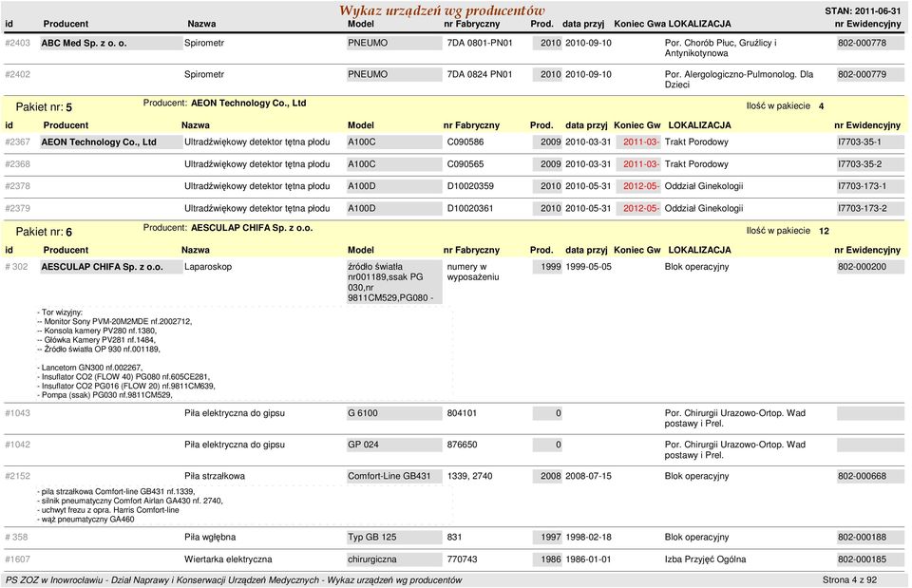The height and width of the screenshot is (588, 912).
Task: Click the 'Pakiet nr: 6' header
Action: click(45, 232)
